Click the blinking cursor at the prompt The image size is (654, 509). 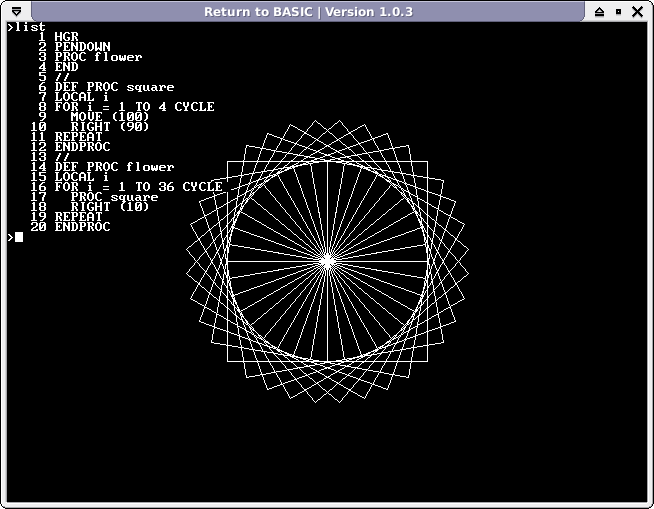(19, 237)
